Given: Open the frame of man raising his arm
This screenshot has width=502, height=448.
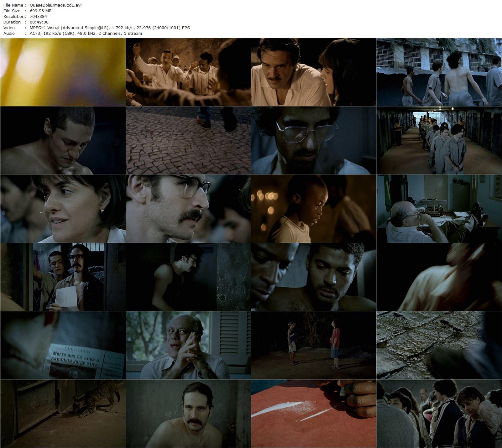Looking at the screenshot, I should pos(188,72).
